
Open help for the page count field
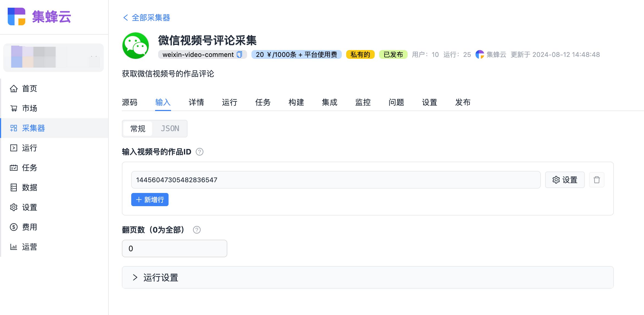tap(197, 230)
